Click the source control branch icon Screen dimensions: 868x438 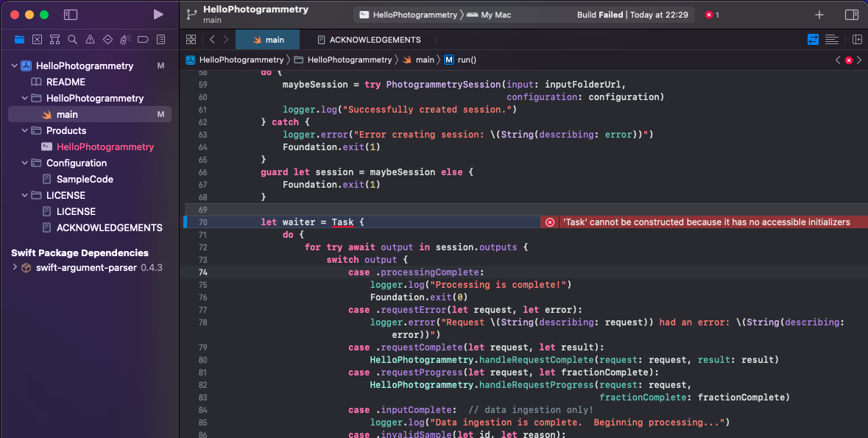(x=191, y=15)
